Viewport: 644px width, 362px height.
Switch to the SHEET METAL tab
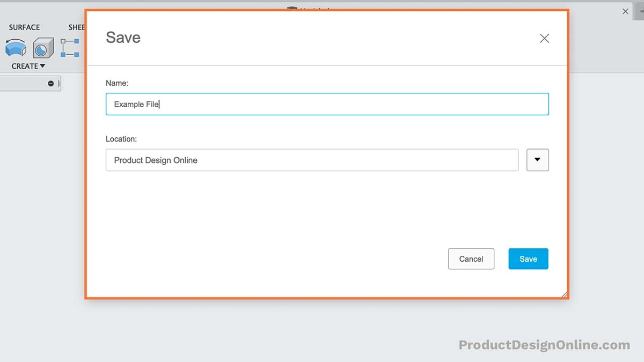76,27
